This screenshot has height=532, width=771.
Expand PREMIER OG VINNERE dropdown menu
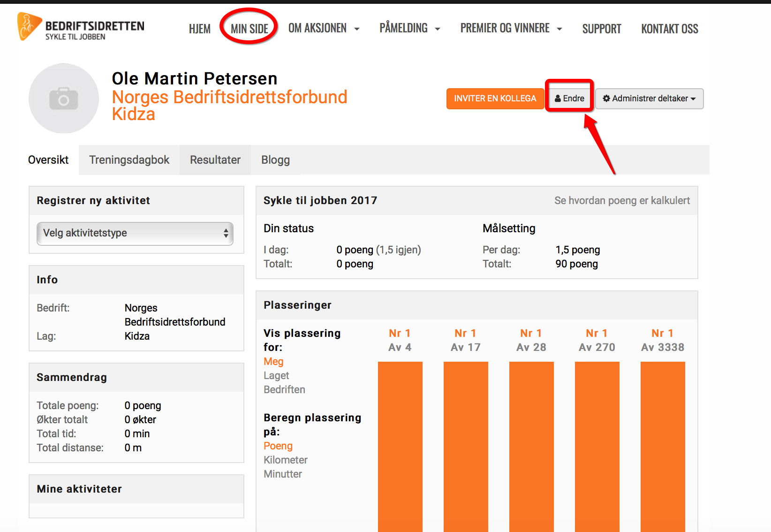pyautogui.click(x=511, y=28)
